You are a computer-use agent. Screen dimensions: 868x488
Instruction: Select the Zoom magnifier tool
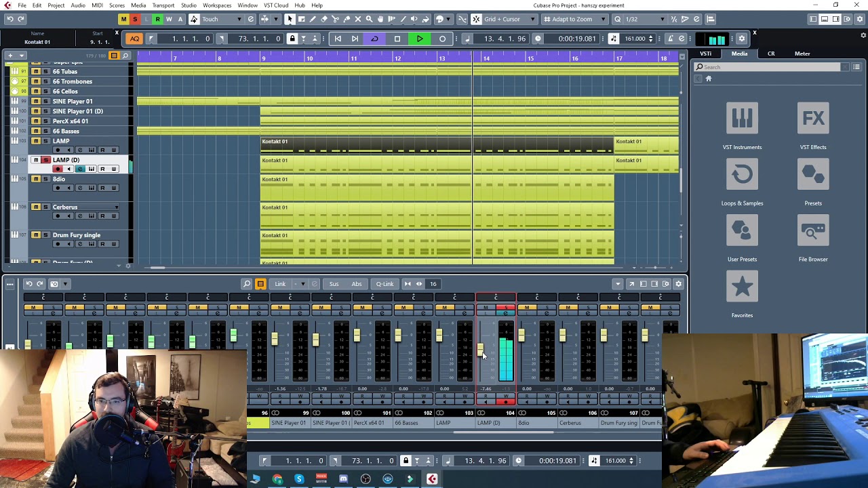click(369, 19)
